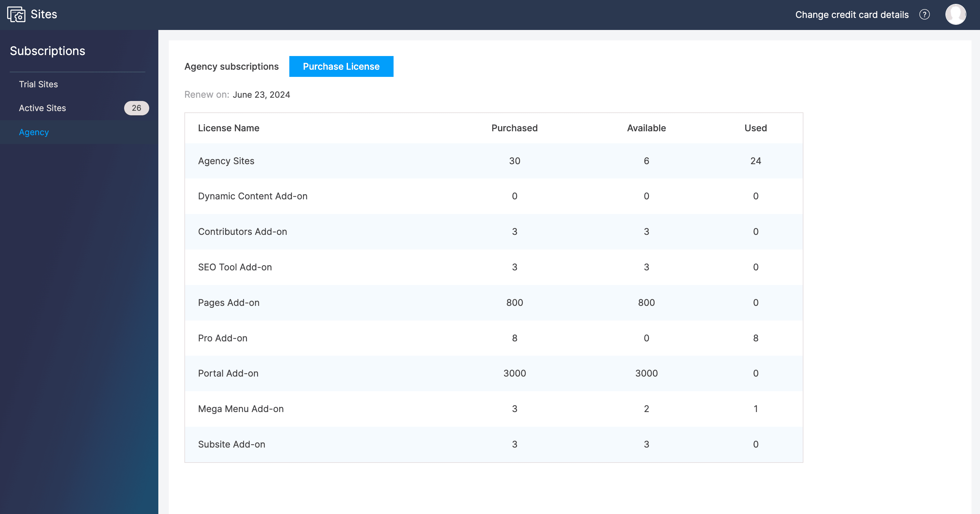Click Change credit card details link
Image resolution: width=980 pixels, height=514 pixels.
coord(852,14)
